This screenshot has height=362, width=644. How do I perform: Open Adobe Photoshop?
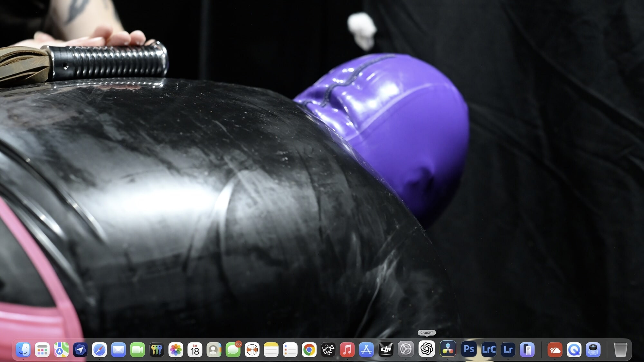[x=469, y=349]
